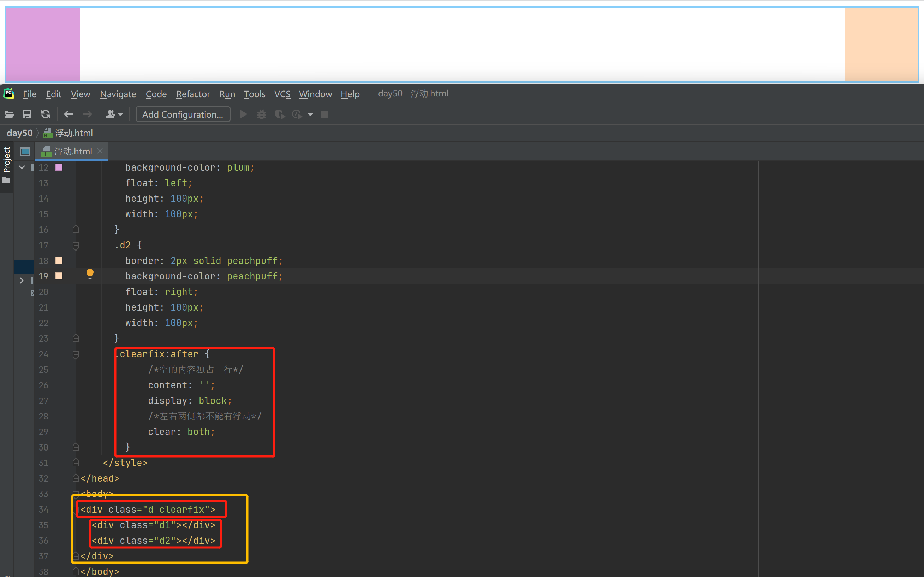Click the 'div class="d1"' tag line
Image resolution: width=924 pixels, height=577 pixels.
tap(153, 525)
